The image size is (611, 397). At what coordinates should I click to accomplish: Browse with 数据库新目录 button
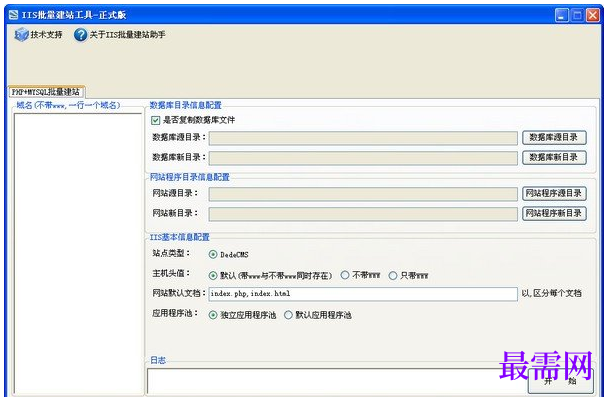tap(554, 157)
